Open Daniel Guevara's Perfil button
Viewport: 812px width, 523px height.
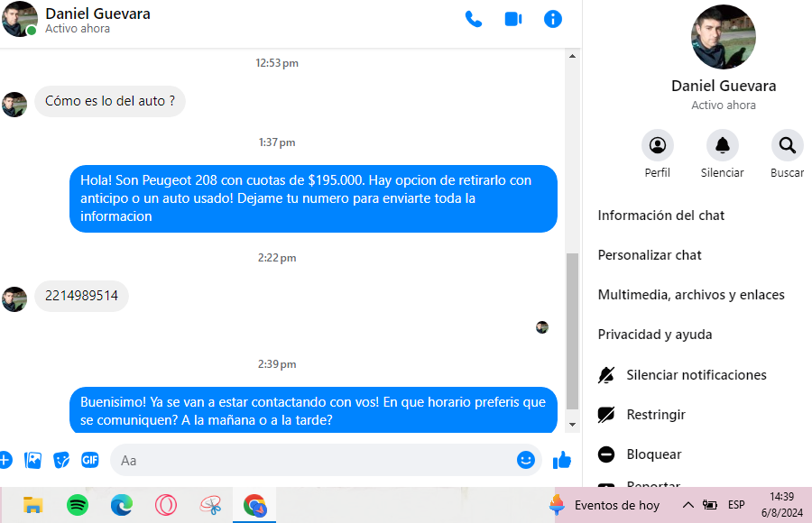point(657,145)
